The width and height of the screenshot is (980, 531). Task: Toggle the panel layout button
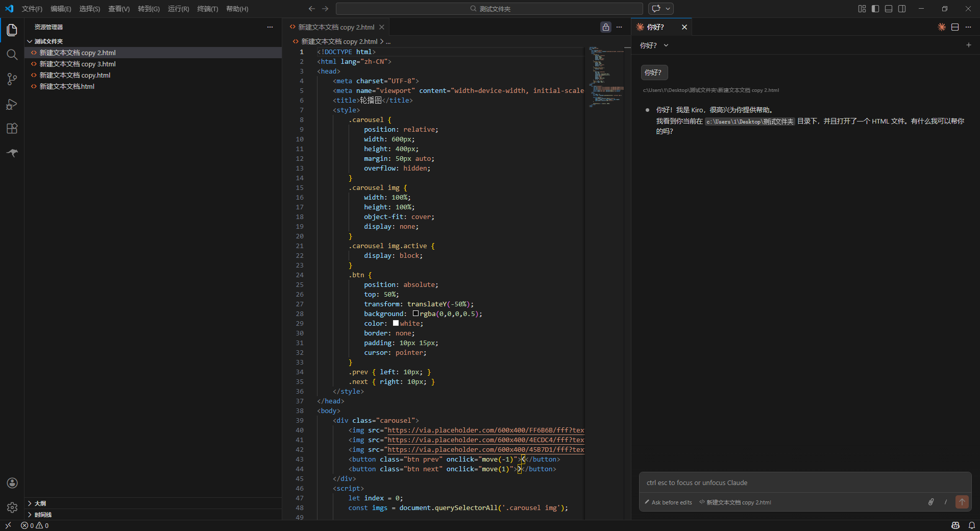point(889,9)
